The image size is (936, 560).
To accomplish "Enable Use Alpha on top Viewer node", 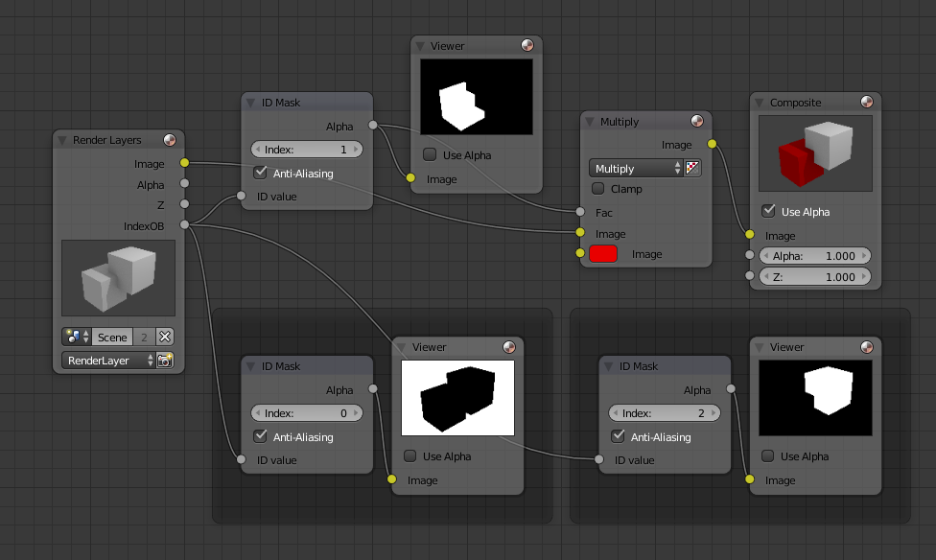I will coord(430,154).
